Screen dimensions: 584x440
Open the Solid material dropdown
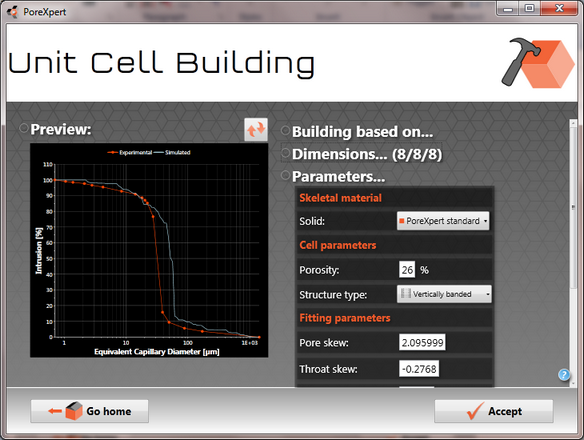coord(443,221)
